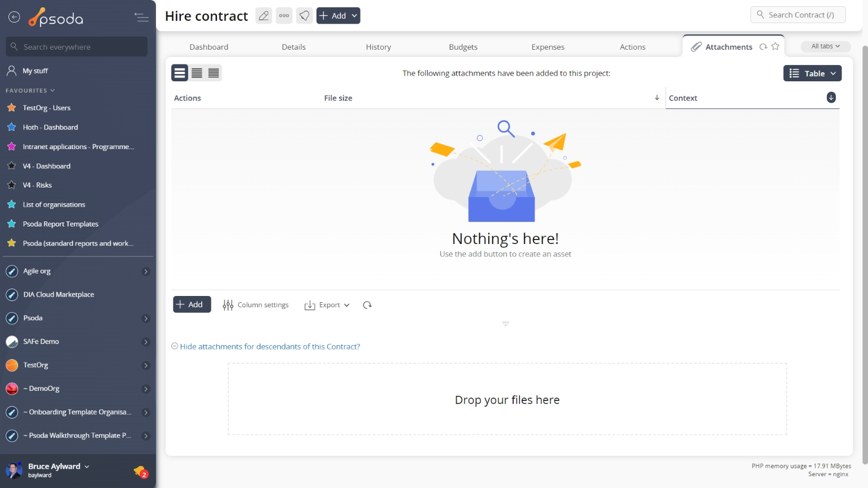Click star icon of Intranet applications favourite
The height and width of the screenshot is (488, 868).
[11, 146]
